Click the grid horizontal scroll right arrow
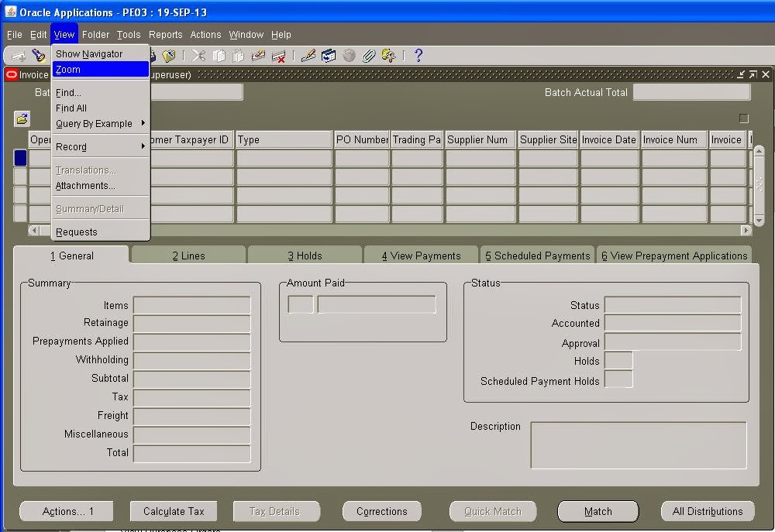 746,230
